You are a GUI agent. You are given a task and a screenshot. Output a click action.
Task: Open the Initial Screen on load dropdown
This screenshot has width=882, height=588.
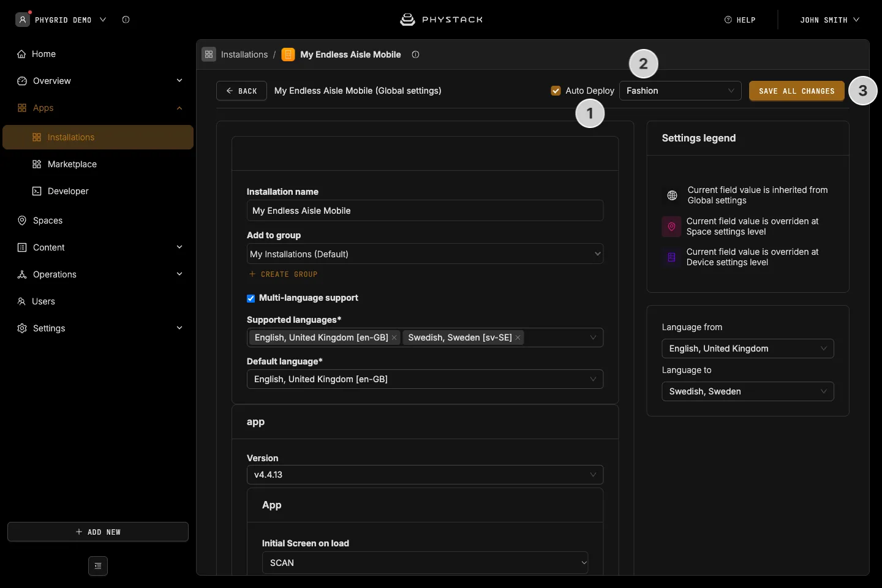425,563
